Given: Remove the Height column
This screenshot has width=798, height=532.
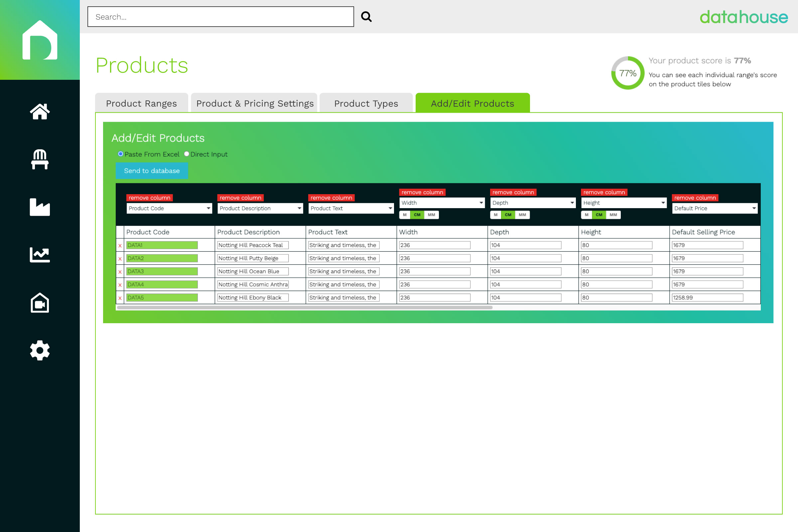Looking at the screenshot, I should 604,193.
